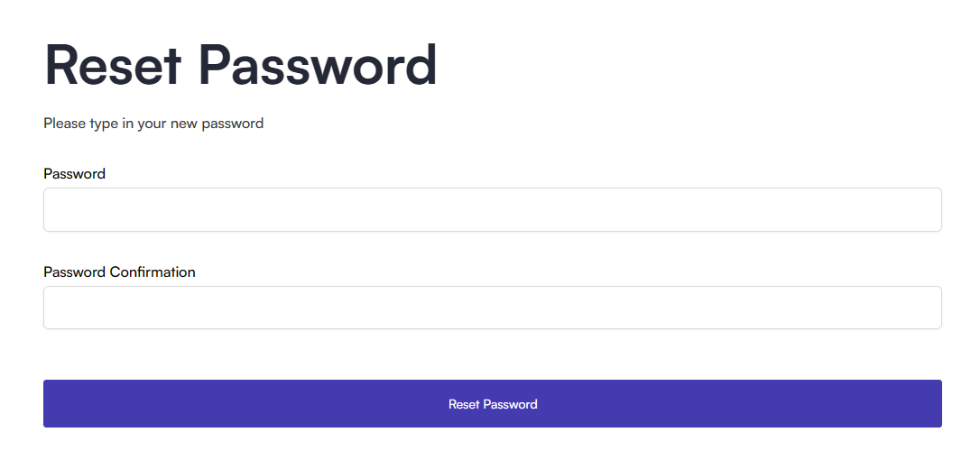Image resolution: width=980 pixels, height=460 pixels.
Task: Click the "Please type in your new password" text
Action: pyautogui.click(x=153, y=124)
